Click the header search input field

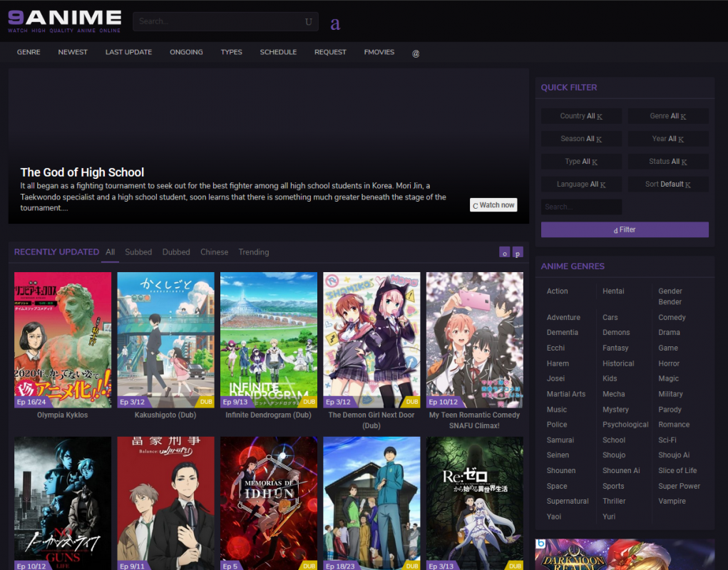225,22
